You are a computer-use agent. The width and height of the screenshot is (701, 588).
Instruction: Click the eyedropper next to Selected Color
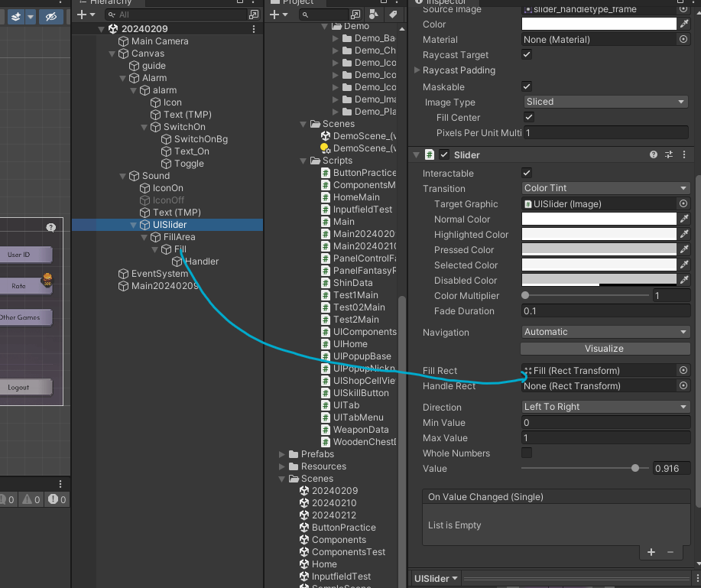tap(684, 265)
